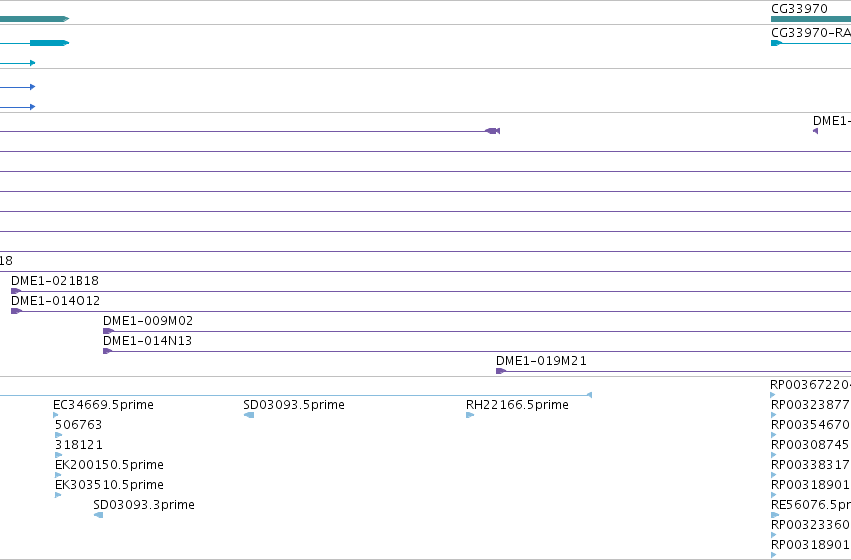
Task: Select the DME1-014N13 feature arrow
Action: tap(108, 351)
